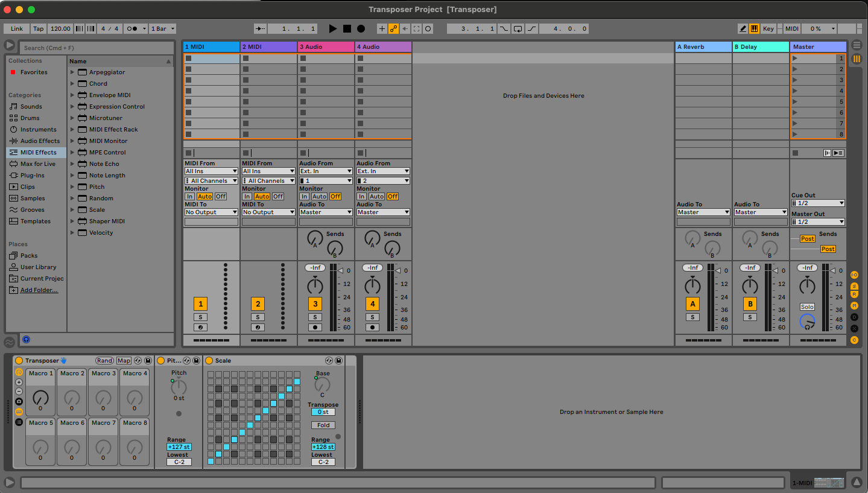Click the Play button in transport
Image resolution: width=868 pixels, height=493 pixels.
333,28
